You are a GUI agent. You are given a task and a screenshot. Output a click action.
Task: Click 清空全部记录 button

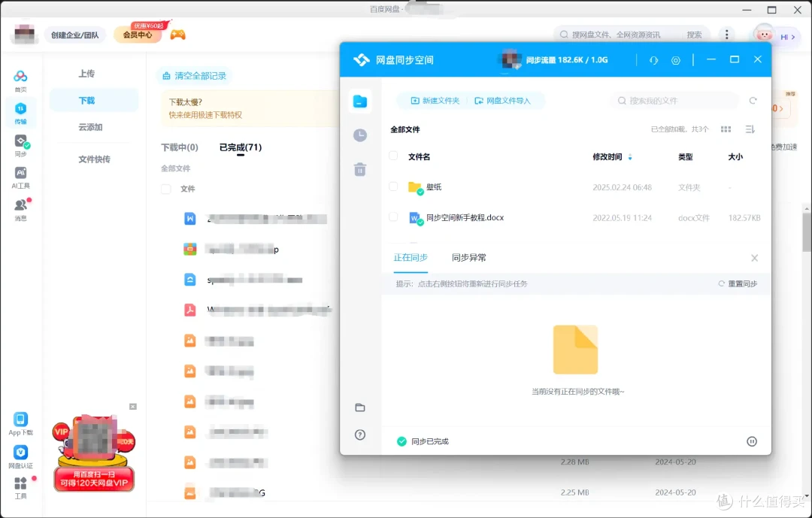[194, 76]
